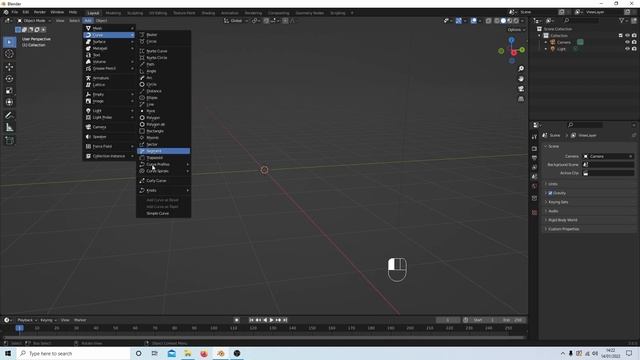The height and width of the screenshot is (360, 640).
Task: Choose Curly Curve from the Curve submenu
Action: point(163,181)
